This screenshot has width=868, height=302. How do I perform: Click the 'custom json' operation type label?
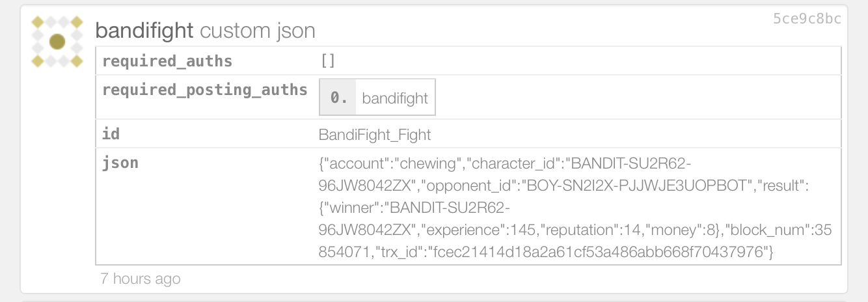[258, 30]
